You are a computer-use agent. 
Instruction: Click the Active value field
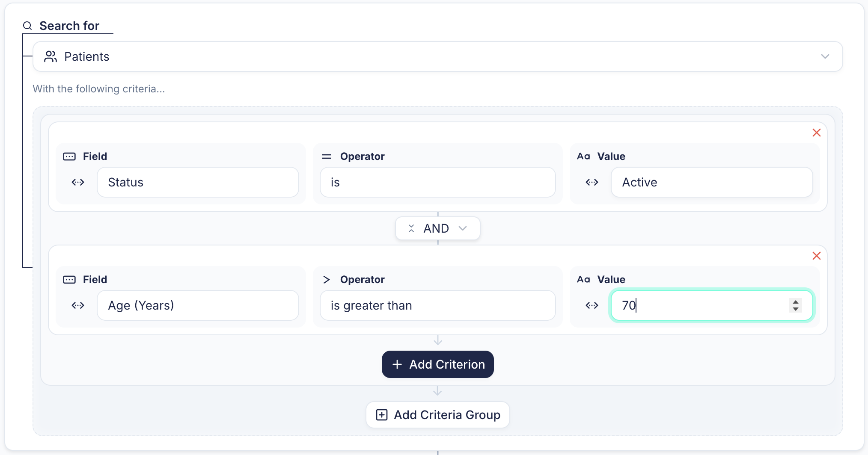tap(712, 182)
